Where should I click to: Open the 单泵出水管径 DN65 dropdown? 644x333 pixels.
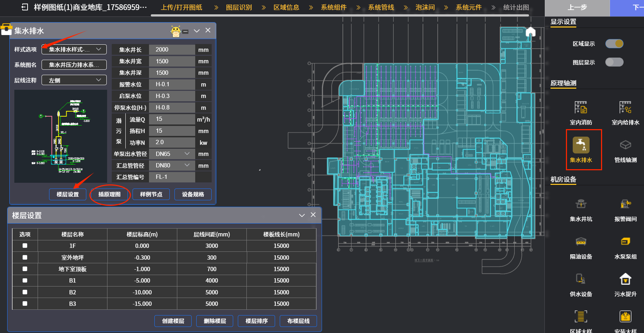pos(172,154)
